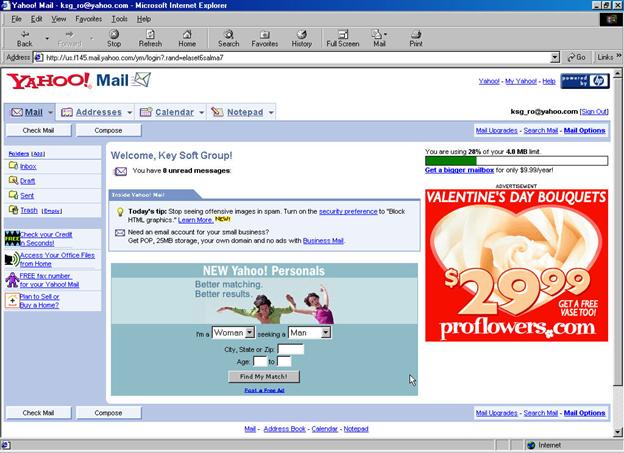Click the Post a Free Ad link
The image size is (624, 453).
(x=264, y=390)
